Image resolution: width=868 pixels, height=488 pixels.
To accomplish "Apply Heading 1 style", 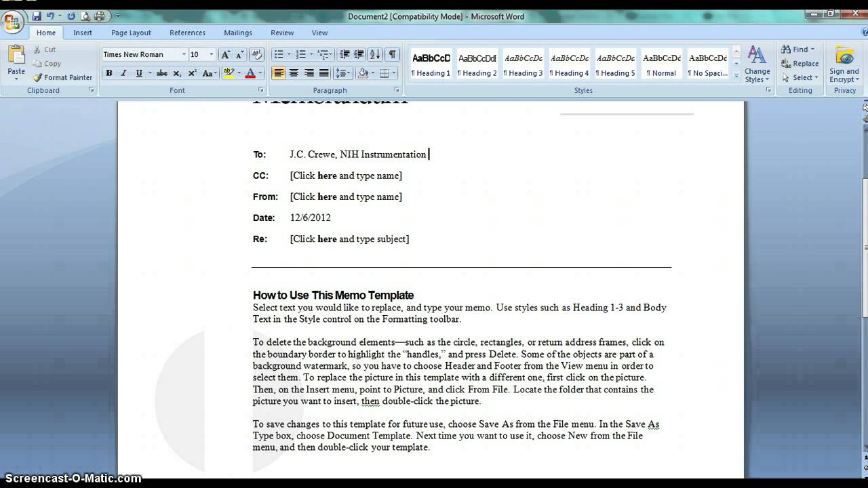I will (x=431, y=64).
